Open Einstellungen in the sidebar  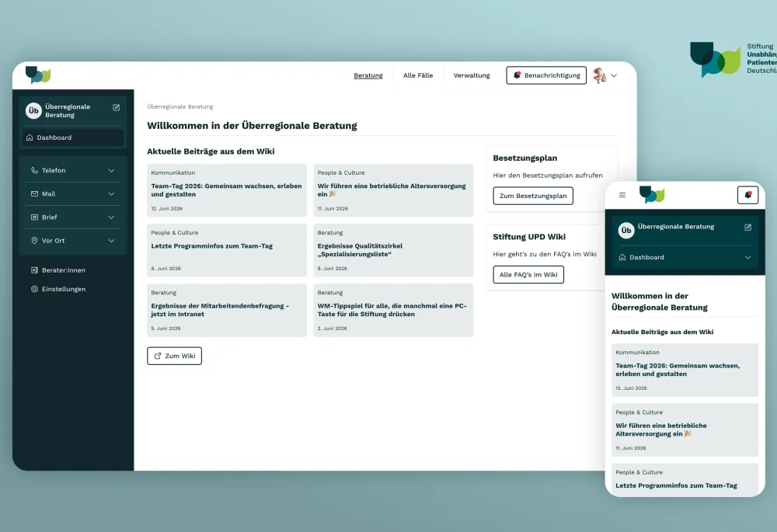pos(64,289)
